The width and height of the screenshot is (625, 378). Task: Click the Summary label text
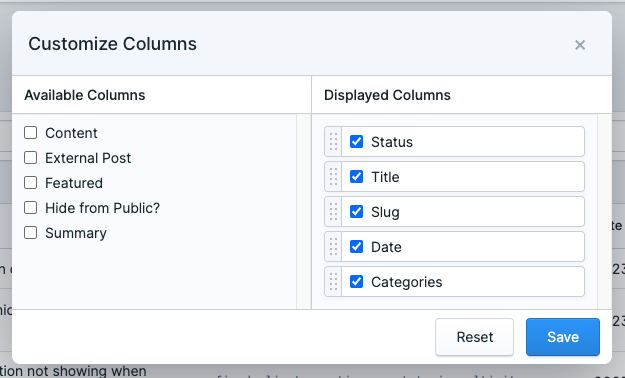76,233
